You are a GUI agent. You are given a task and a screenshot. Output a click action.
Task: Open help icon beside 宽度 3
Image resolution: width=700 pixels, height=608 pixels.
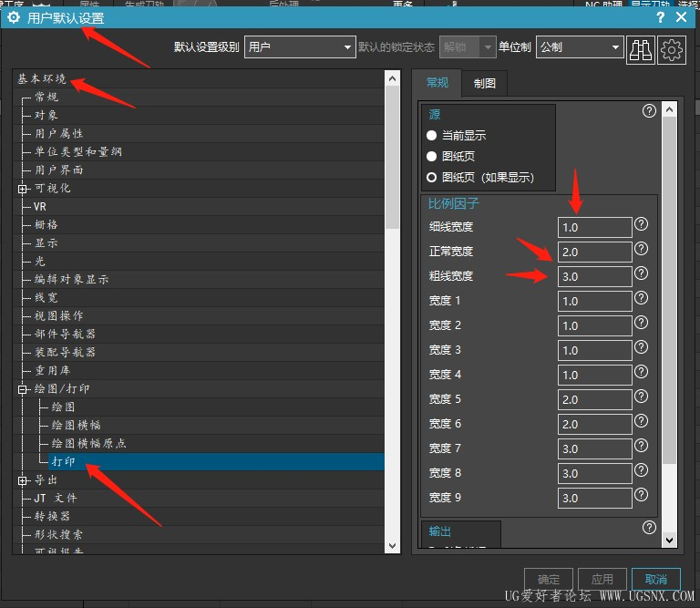[641, 347]
